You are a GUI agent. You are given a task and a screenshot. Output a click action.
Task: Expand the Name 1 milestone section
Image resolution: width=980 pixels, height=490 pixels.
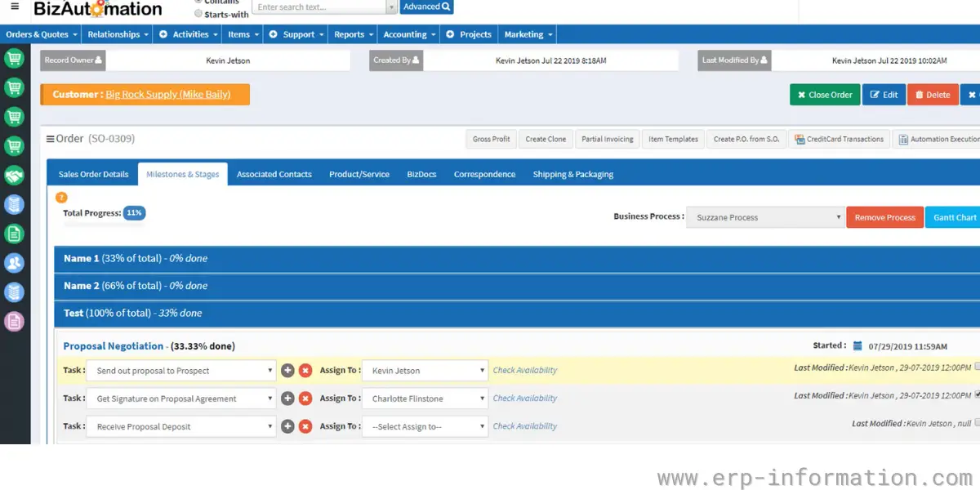pyautogui.click(x=517, y=259)
